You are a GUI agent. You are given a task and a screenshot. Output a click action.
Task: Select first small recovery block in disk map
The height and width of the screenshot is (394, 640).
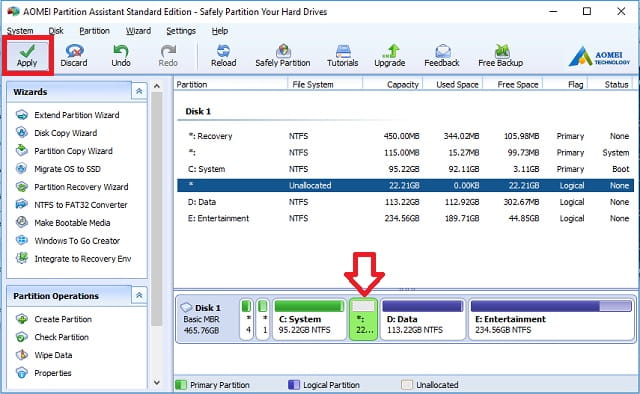[x=247, y=319]
